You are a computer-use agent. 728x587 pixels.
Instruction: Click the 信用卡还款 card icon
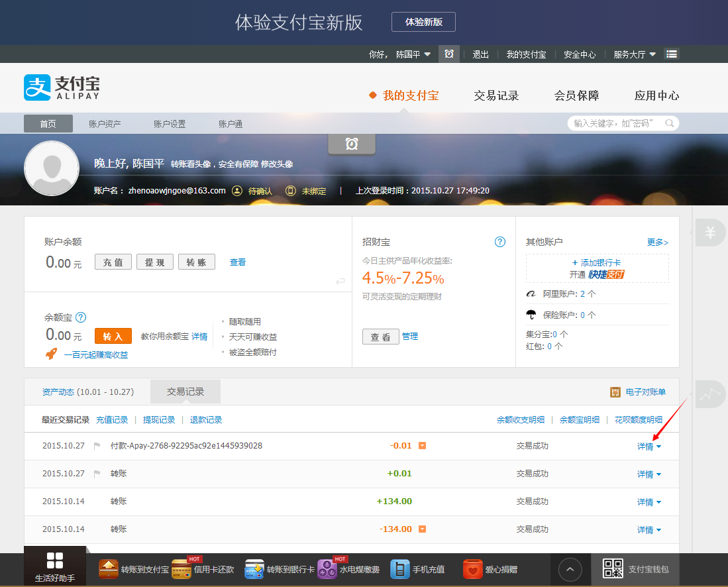click(182, 569)
